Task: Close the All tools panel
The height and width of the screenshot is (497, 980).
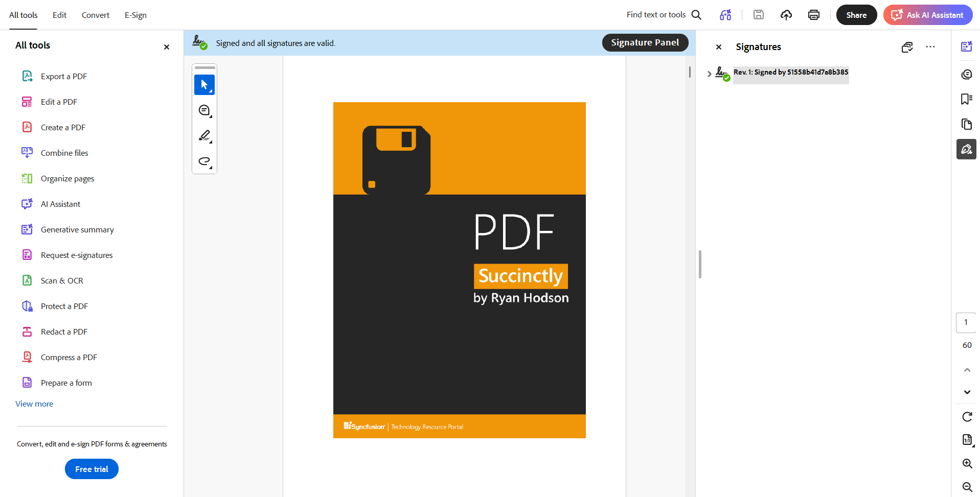Action: click(167, 47)
